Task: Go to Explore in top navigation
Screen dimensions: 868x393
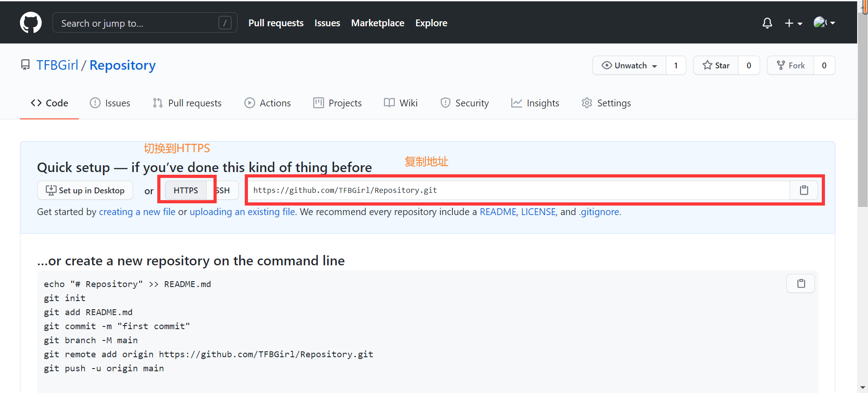Action: tap(431, 23)
